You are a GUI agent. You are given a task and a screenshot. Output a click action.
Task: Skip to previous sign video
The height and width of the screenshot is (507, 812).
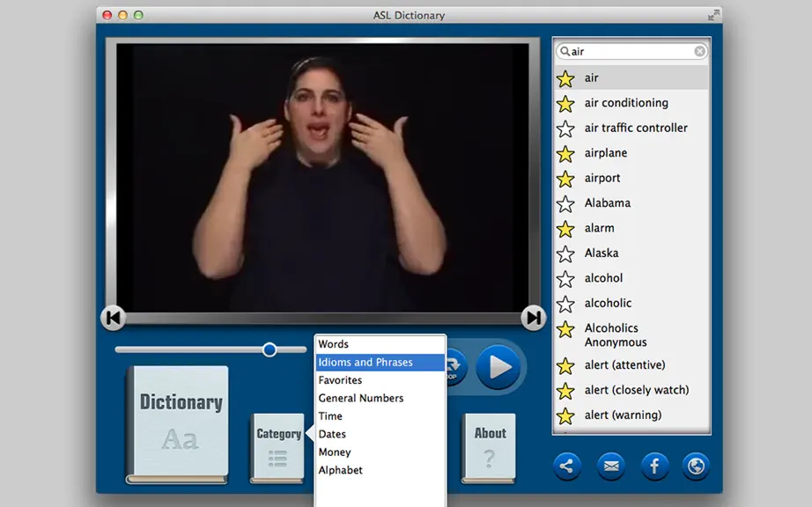pyautogui.click(x=113, y=318)
